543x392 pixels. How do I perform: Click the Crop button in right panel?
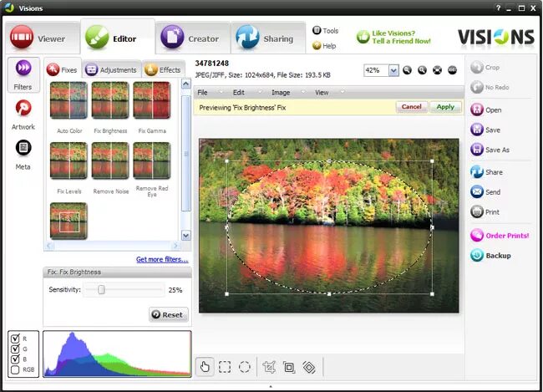click(485, 67)
